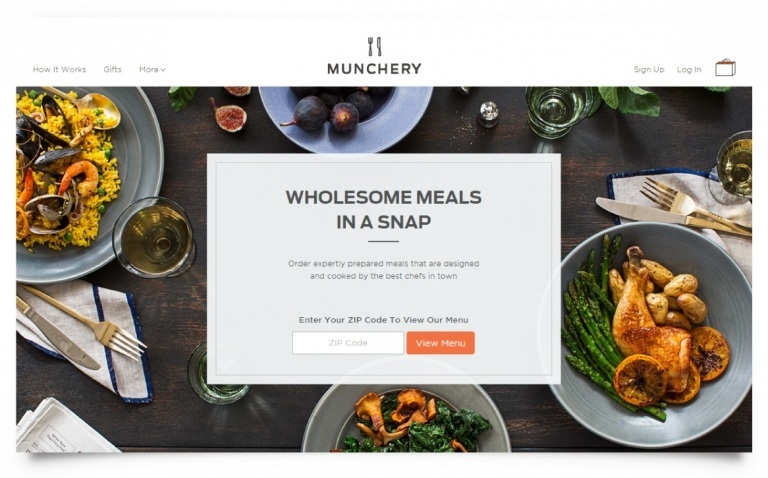Open the How It Works page
Image resolution: width=768 pixels, height=478 pixels.
pos(59,70)
